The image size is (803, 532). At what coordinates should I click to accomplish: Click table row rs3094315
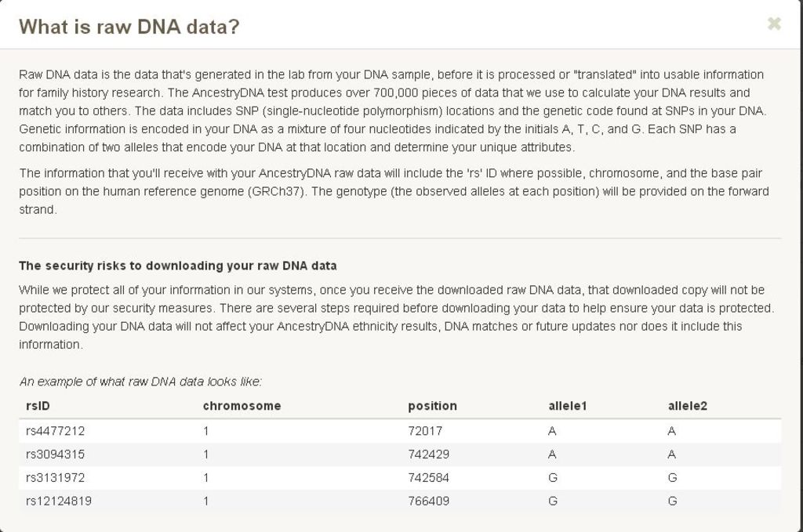(x=400, y=454)
